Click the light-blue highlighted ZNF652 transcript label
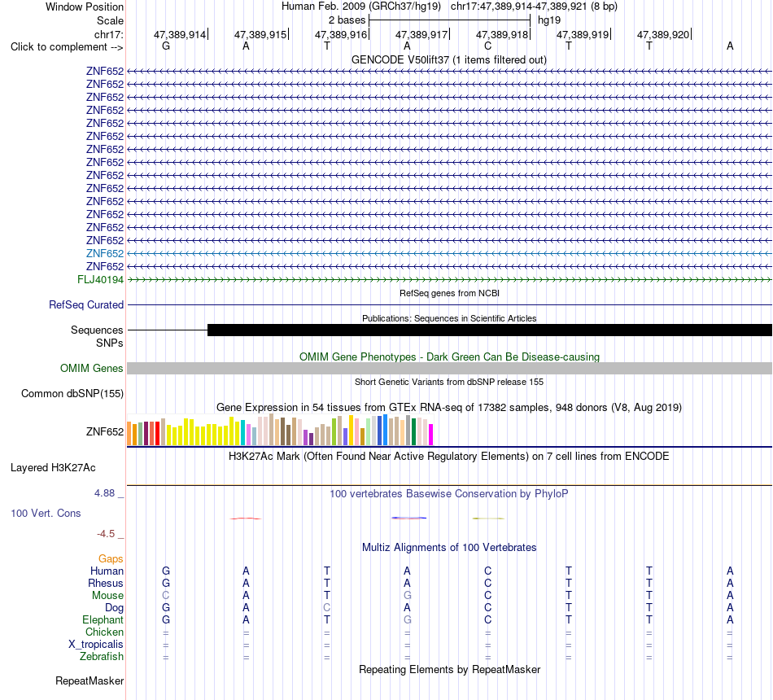773x700 pixels. tap(105, 254)
